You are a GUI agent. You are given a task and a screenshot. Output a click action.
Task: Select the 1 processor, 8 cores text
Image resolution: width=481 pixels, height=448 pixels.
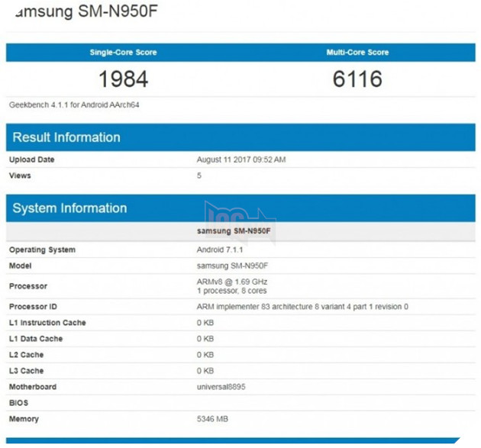click(231, 290)
